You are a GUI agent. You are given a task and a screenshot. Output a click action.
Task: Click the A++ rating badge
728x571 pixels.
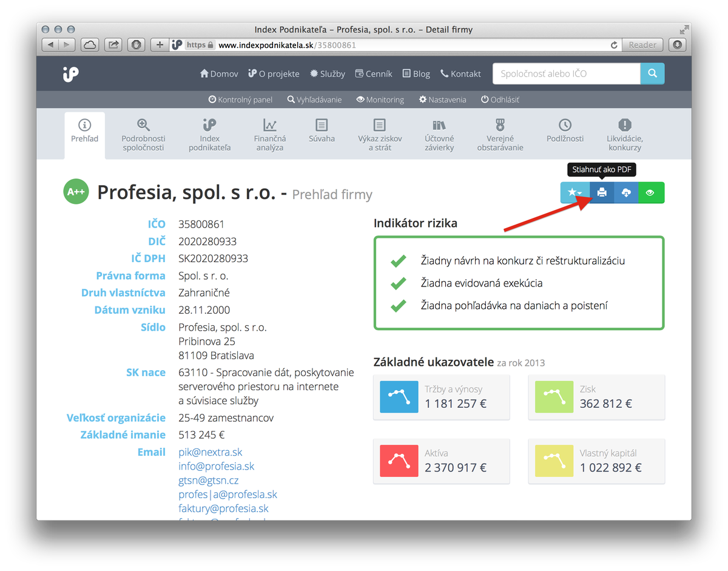coord(76,192)
